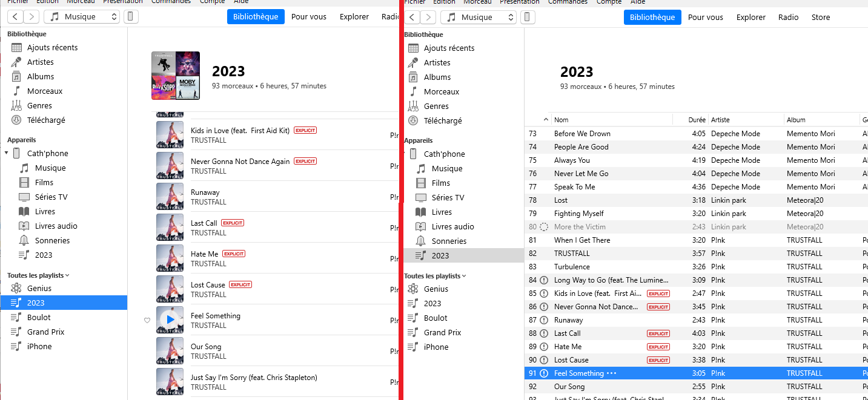Image resolution: width=868 pixels, height=400 pixels.
Task: Select Livres under Cath'phone in right window
Action: click(442, 212)
